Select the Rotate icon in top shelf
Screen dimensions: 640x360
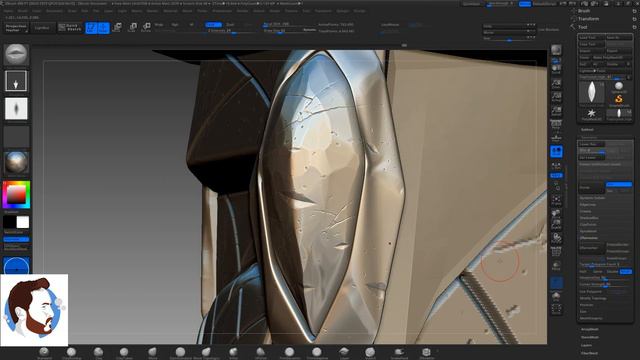point(146,28)
